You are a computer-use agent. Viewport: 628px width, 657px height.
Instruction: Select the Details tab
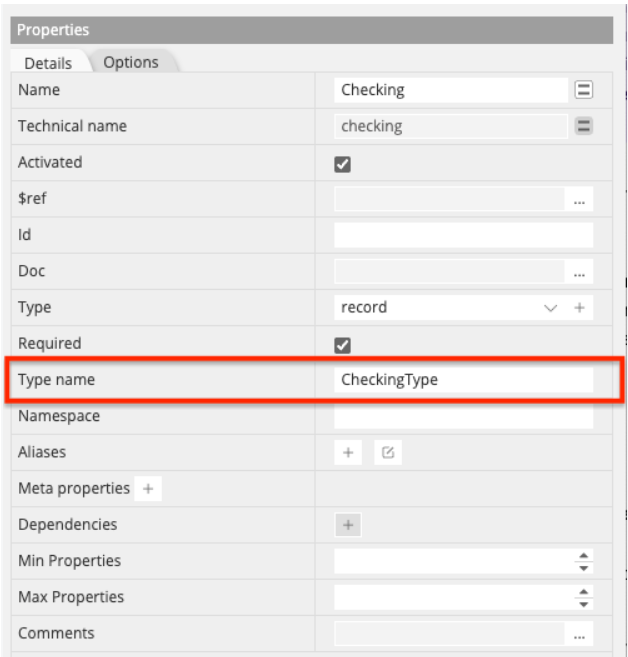(x=48, y=63)
